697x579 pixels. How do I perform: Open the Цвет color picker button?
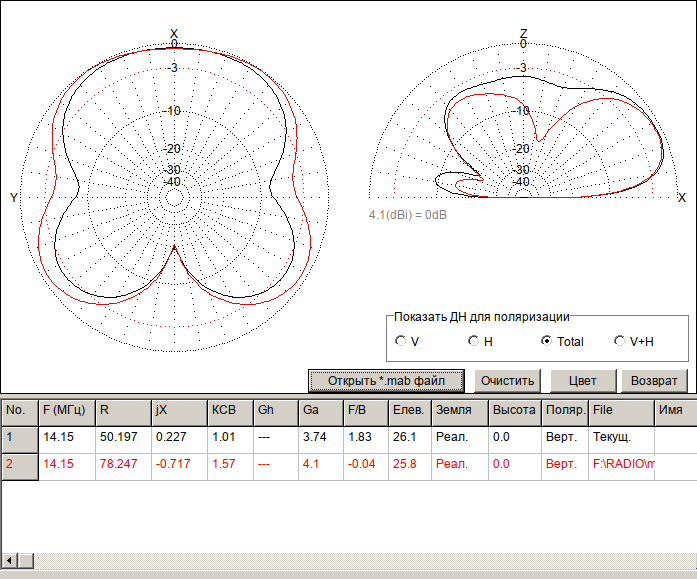[x=582, y=381]
